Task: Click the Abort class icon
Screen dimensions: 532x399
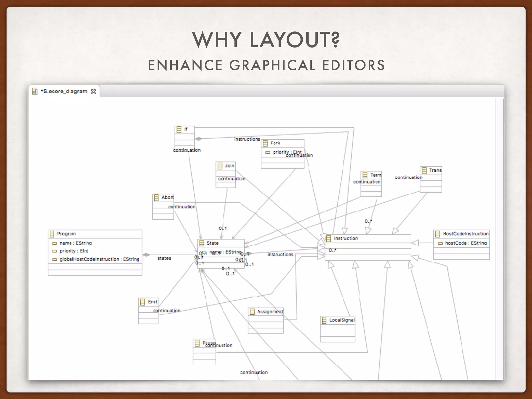Action: coord(156,197)
